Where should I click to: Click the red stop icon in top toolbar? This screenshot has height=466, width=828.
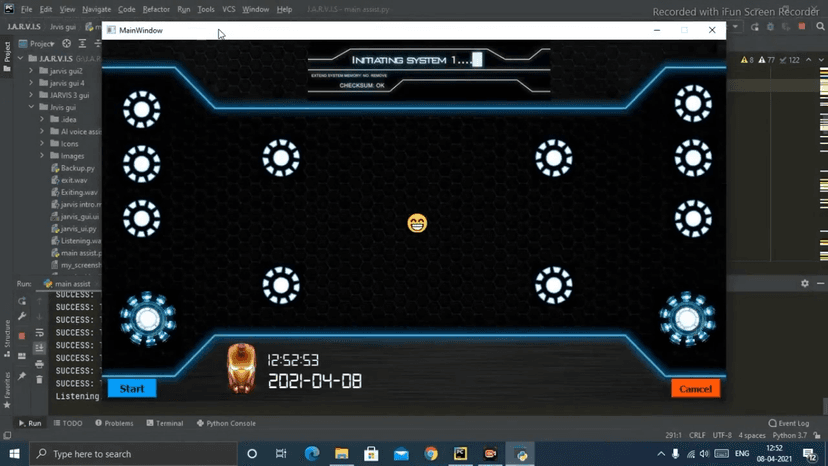click(x=802, y=26)
